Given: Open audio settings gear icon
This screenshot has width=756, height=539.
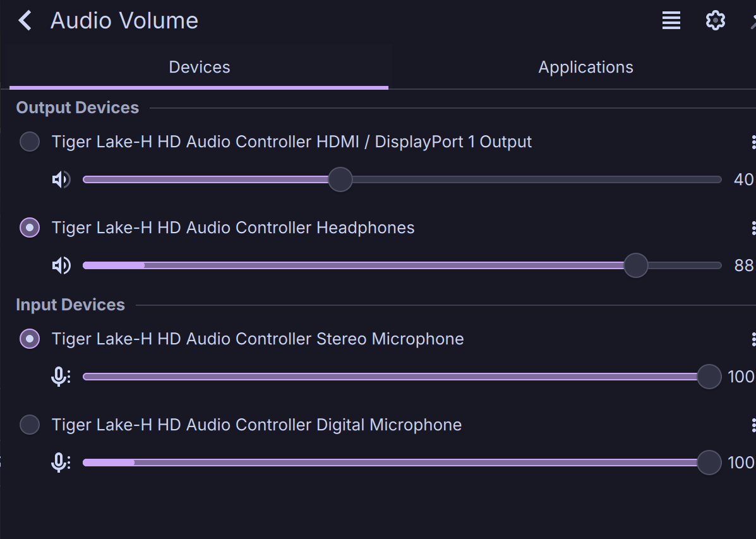Looking at the screenshot, I should pyautogui.click(x=715, y=21).
